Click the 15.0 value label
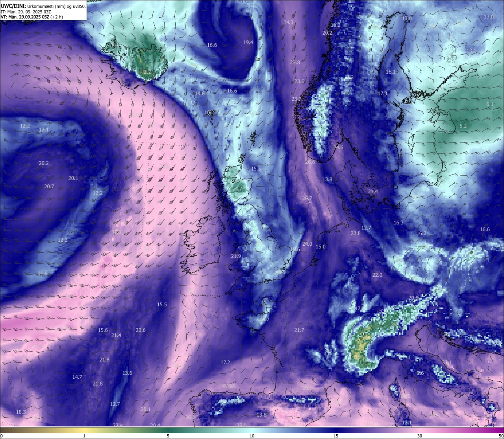This screenshot has width=504, height=439. pos(321,246)
